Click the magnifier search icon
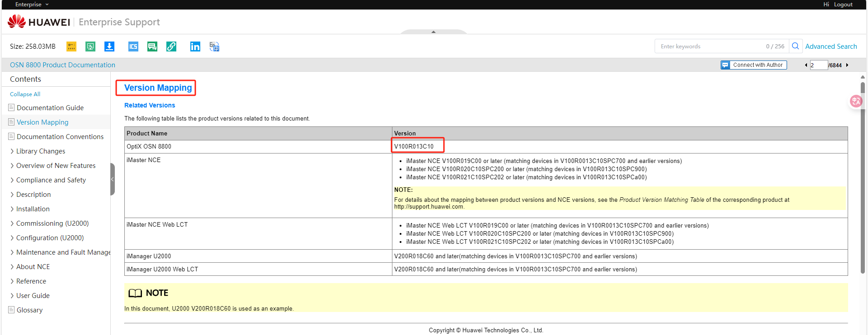868x335 pixels. coord(796,46)
